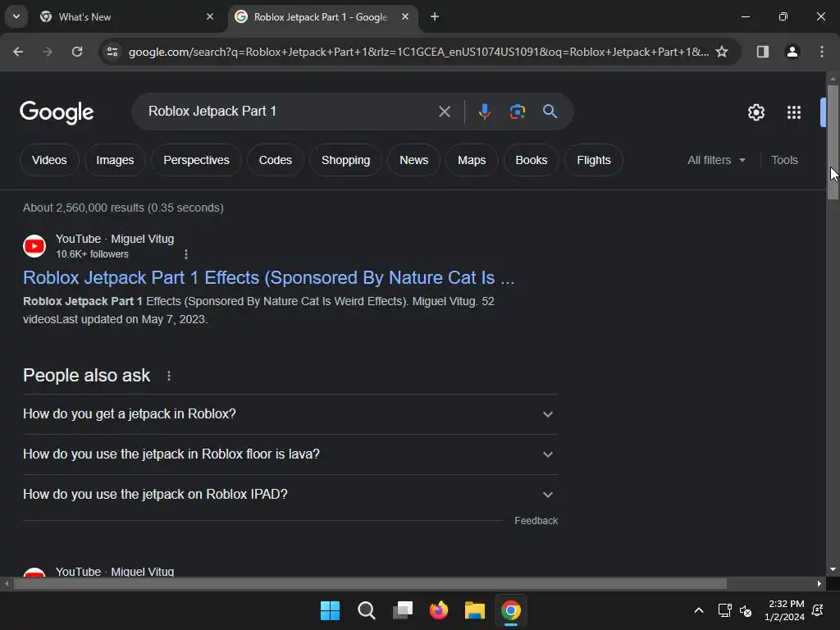Close the What's New tab
Image resolution: width=840 pixels, height=630 pixels.
(210, 16)
